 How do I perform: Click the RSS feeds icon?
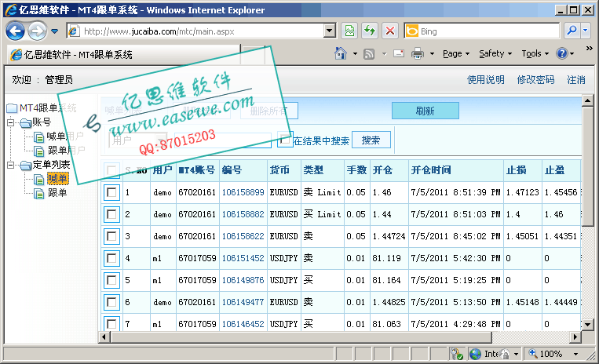(369, 54)
